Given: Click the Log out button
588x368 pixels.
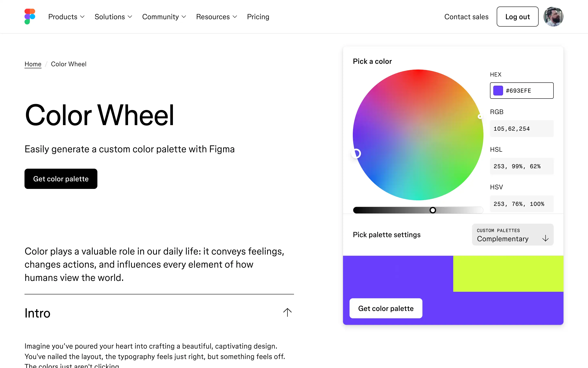Looking at the screenshot, I should click(x=518, y=17).
